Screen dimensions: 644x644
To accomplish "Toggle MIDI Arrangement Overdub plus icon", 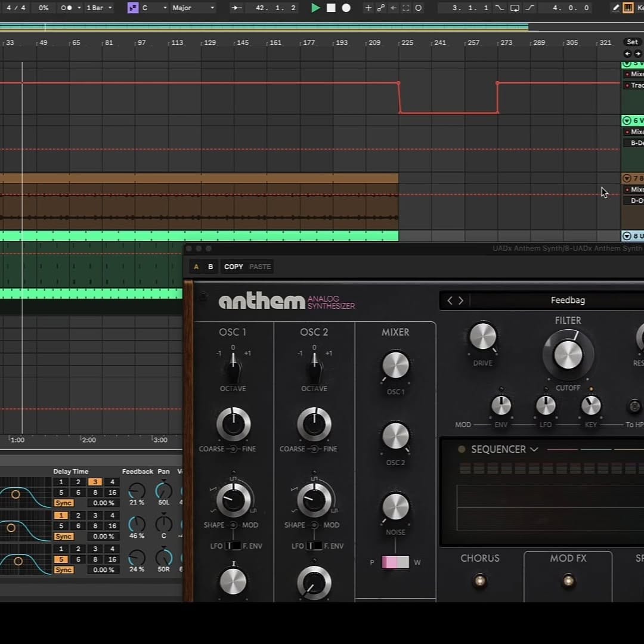I will coord(369,8).
